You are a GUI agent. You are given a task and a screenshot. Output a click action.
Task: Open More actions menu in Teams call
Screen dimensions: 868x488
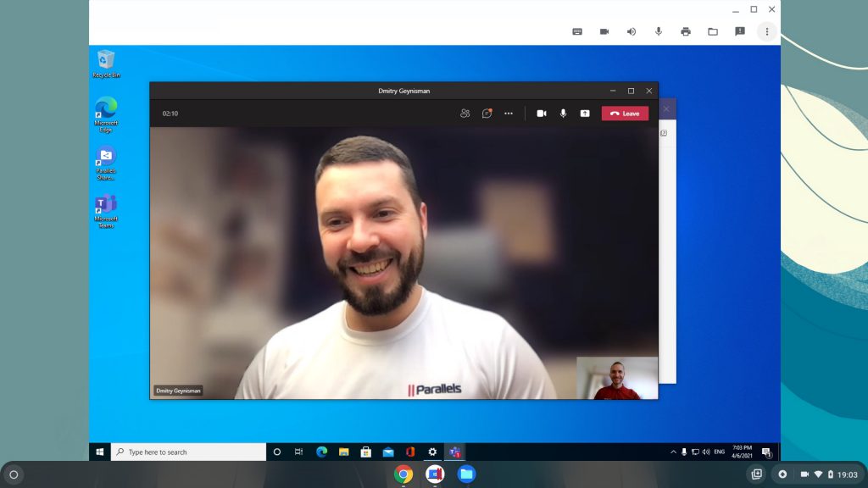click(509, 114)
